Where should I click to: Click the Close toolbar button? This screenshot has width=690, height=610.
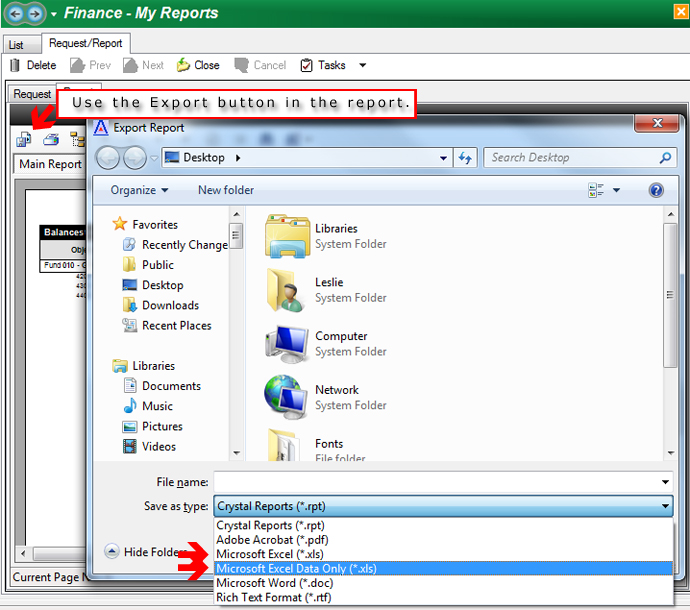coord(198,65)
